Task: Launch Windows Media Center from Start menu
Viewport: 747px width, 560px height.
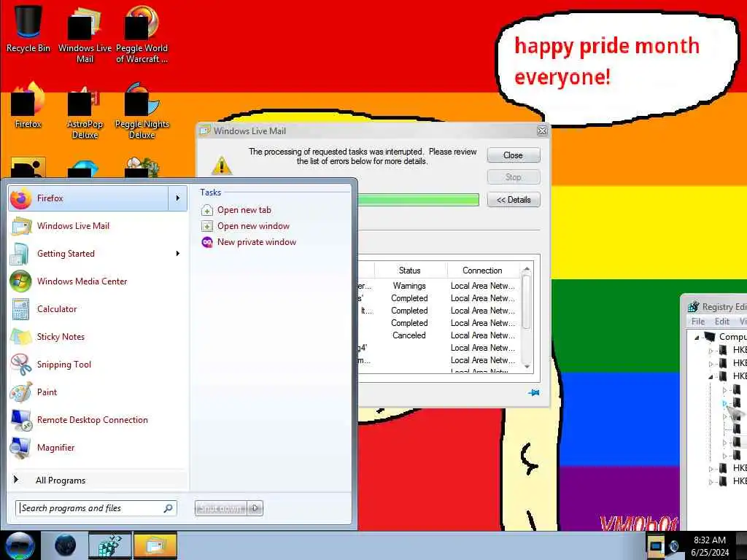Action: tap(98, 281)
